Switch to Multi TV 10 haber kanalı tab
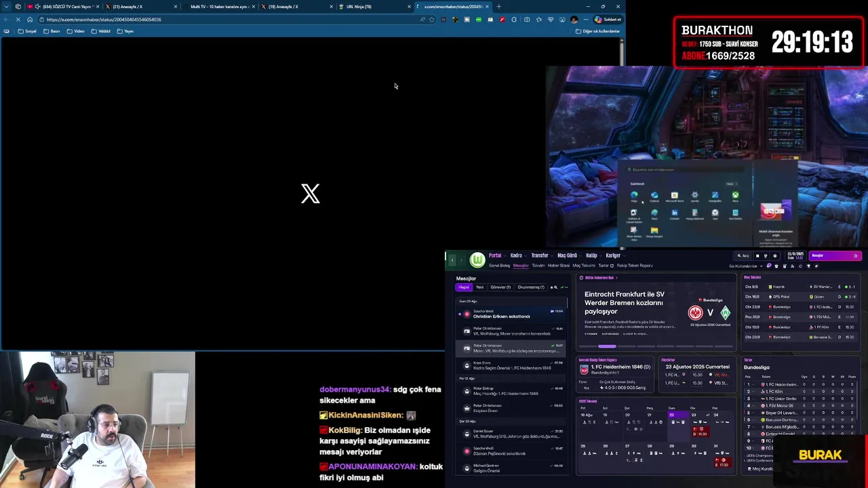Screen dimensions: 868x488 (x=219, y=7)
